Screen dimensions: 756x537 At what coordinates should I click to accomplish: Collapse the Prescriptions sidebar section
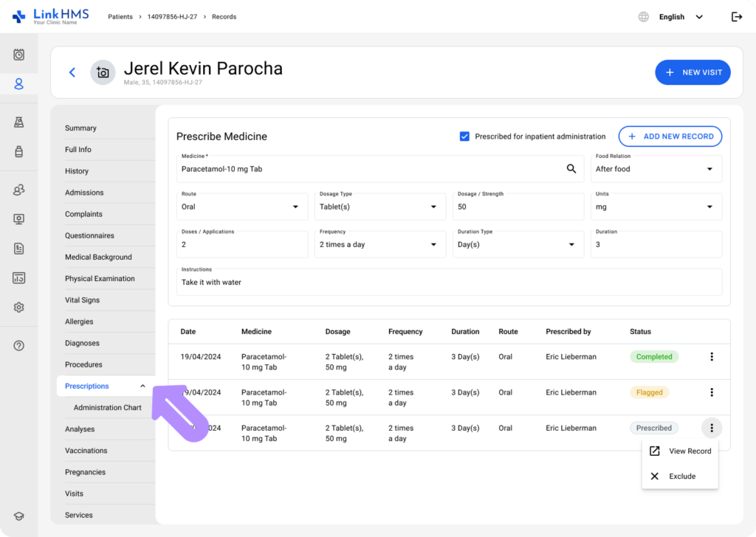(x=142, y=387)
